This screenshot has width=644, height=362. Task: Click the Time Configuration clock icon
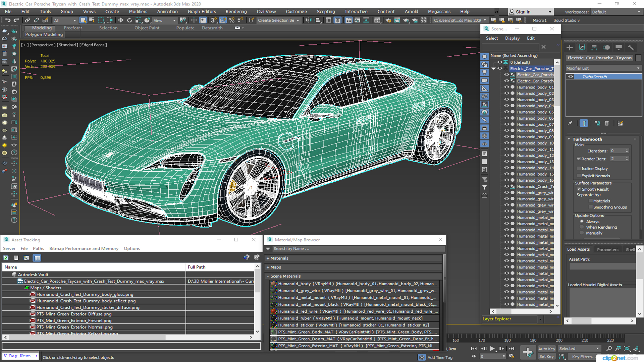[512, 356]
